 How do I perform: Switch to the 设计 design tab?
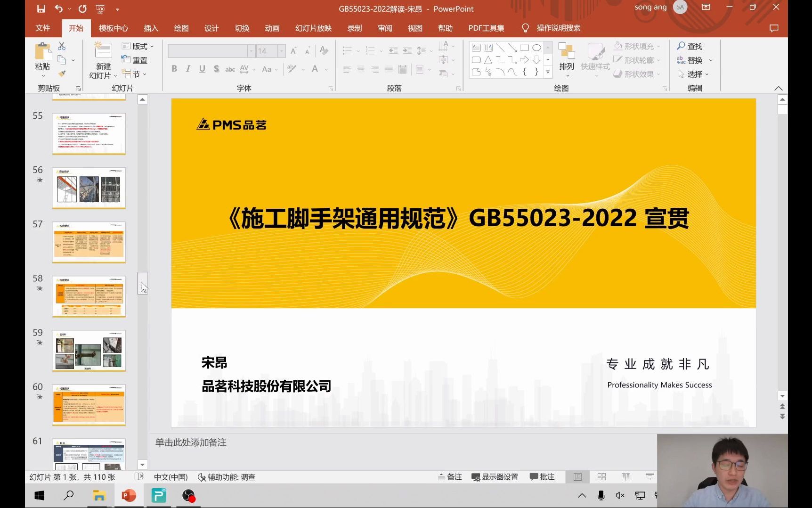click(211, 28)
